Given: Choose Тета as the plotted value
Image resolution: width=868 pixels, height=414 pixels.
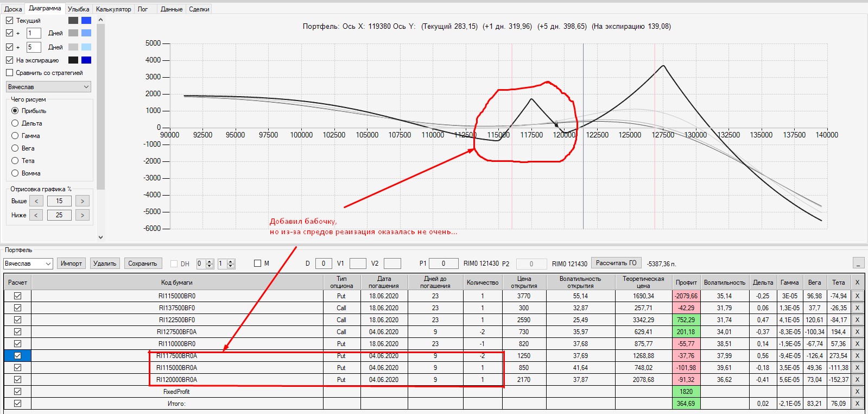Looking at the screenshot, I should [x=15, y=161].
